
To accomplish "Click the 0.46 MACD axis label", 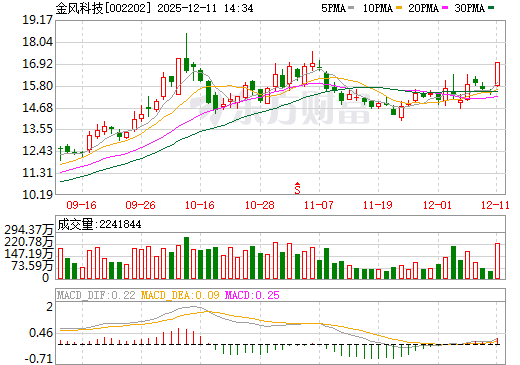I will click(x=41, y=333).
